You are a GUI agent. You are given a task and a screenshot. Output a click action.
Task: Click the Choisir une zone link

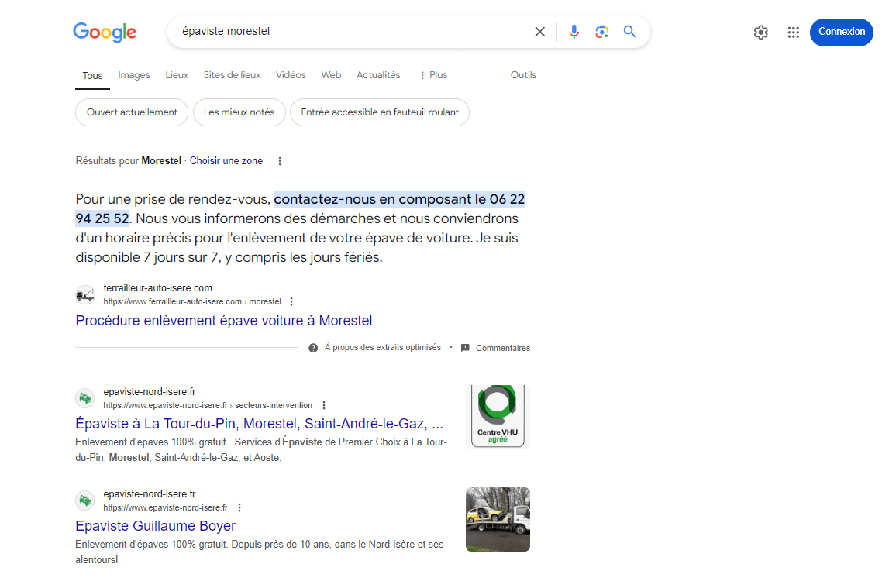(x=226, y=161)
